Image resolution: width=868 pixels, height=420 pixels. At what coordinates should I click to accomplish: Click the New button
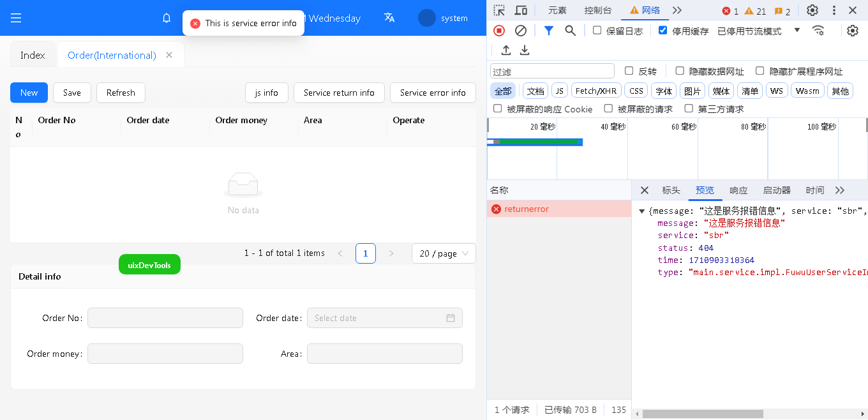[29, 93]
